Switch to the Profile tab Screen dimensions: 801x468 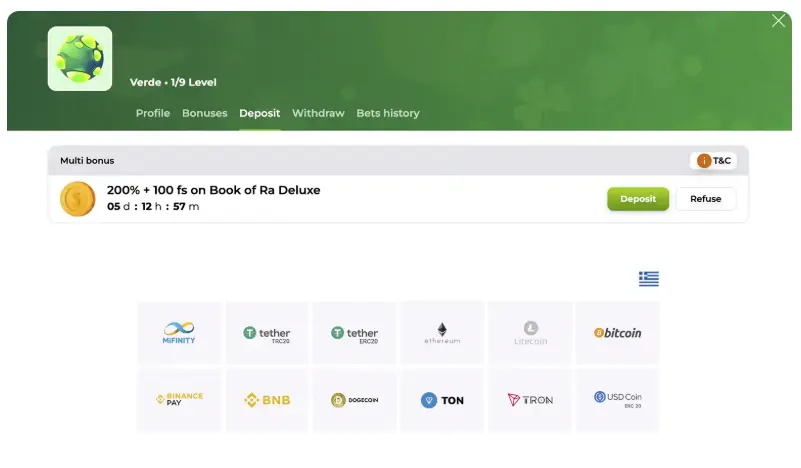(153, 113)
